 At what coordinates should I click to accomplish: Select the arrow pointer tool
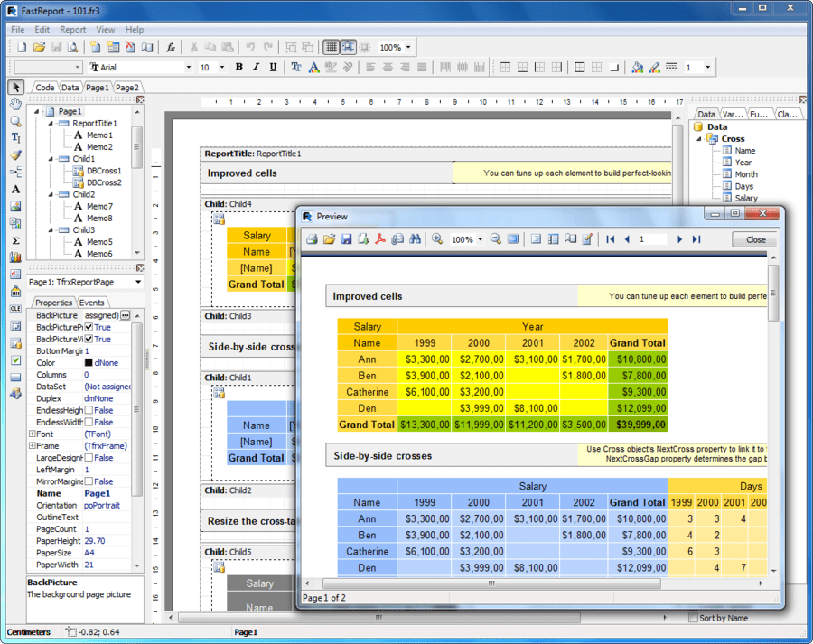coord(15,87)
